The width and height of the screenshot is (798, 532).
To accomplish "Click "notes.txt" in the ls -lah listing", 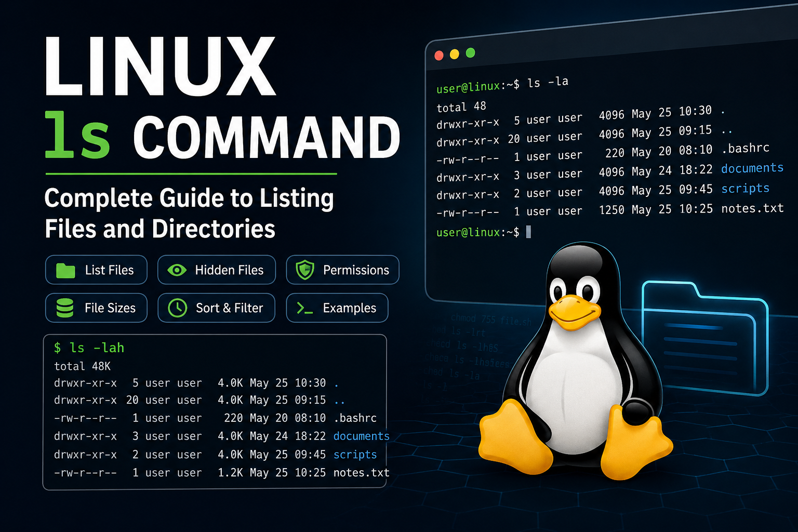I will (361, 473).
